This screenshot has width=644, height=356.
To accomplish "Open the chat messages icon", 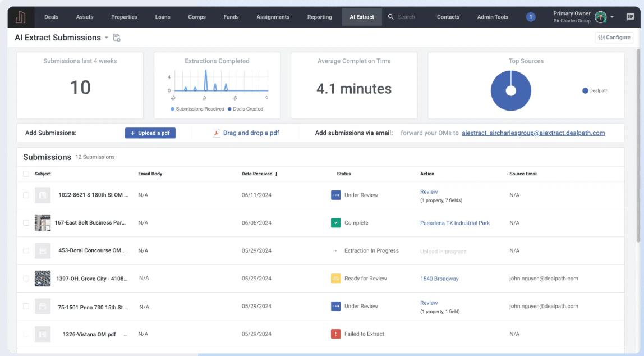I will tap(630, 17).
